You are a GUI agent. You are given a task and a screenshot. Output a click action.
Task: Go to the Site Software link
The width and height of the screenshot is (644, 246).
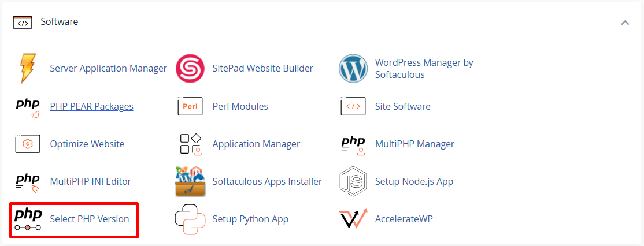click(403, 106)
